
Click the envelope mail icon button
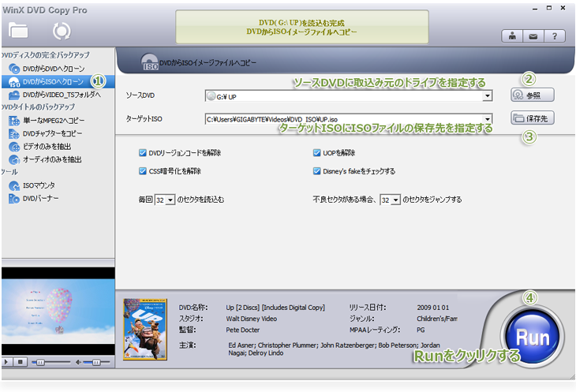pyautogui.click(x=533, y=35)
